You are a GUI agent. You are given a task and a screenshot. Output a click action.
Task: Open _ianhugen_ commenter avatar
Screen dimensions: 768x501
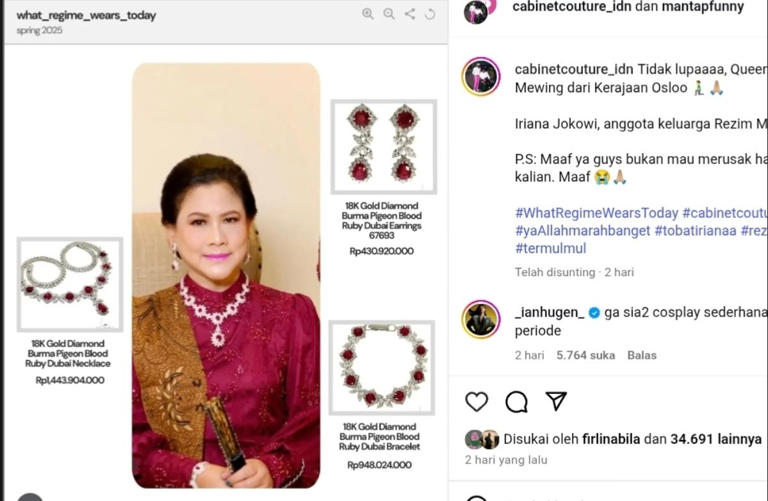tap(480, 319)
